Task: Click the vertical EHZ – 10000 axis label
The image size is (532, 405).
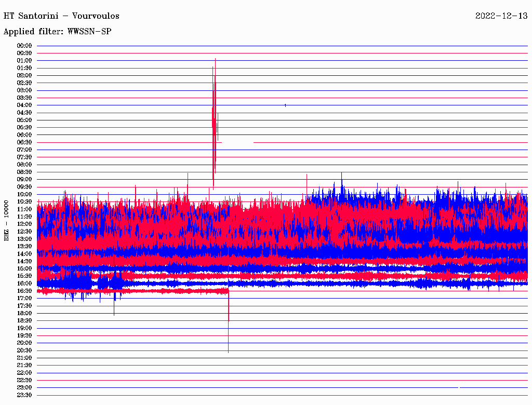Action: [7, 220]
